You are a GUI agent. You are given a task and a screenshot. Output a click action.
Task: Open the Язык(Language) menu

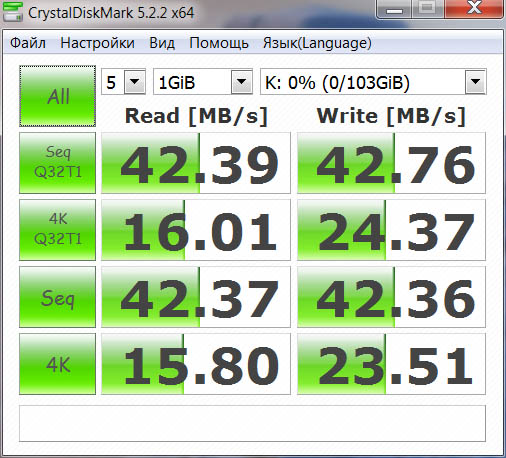click(317, 43)
